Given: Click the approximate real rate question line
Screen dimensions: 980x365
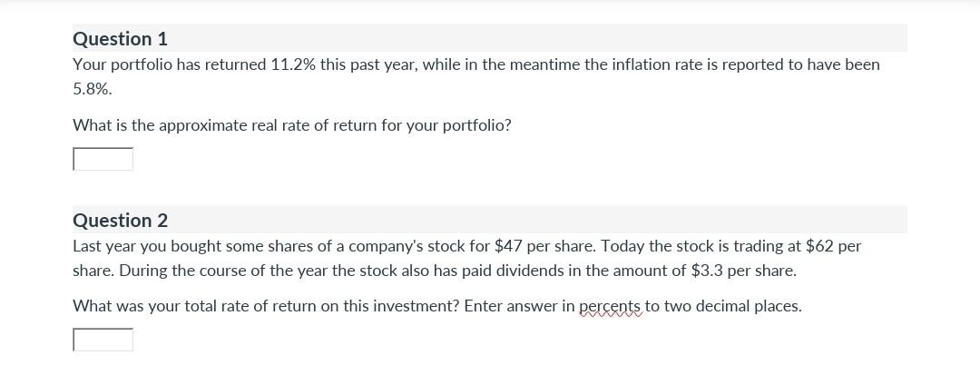Looking at the screenshot, I should click(291, 125).
